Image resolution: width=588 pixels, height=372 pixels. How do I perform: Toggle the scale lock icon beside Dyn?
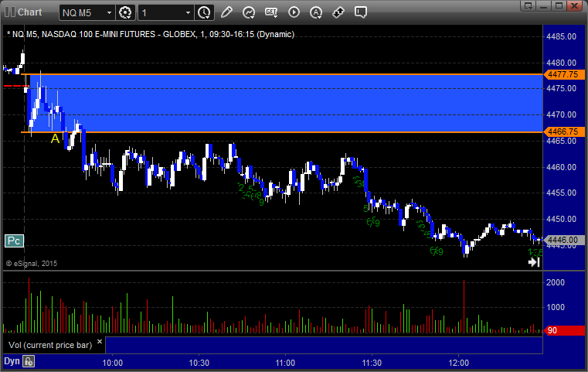(x=29, y=361)
